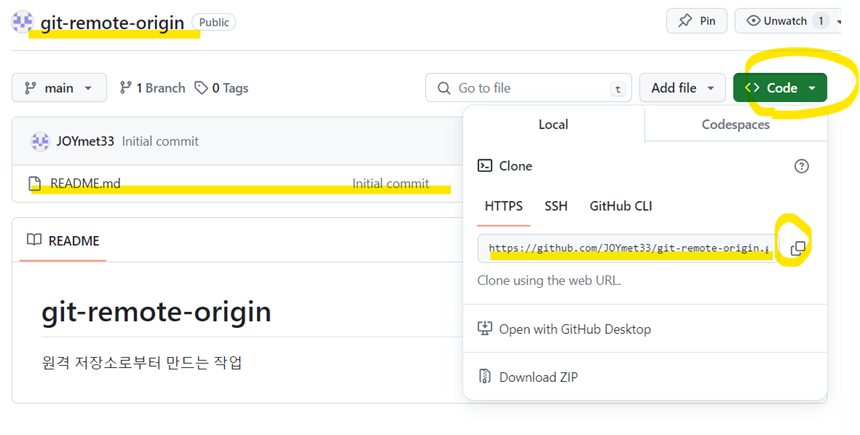Select the HTTPS clone tab
Screen dimensions: 860x435
[x=503, y=206]
